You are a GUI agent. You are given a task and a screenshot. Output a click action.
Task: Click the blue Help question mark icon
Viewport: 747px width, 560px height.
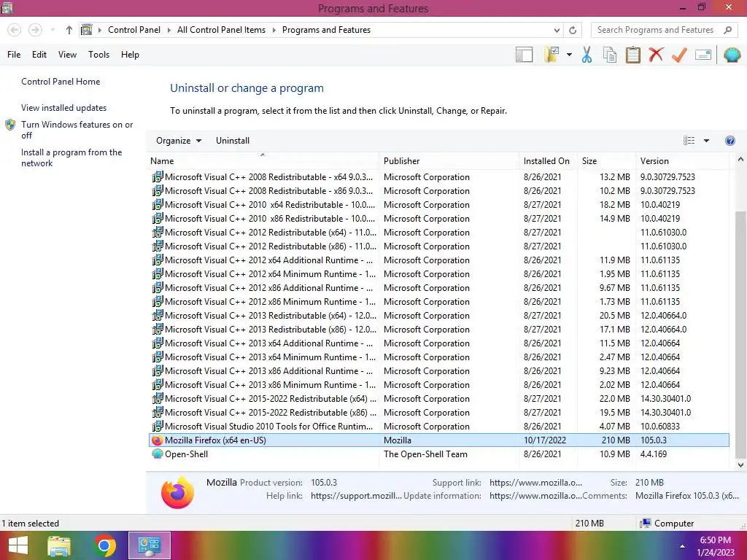click(729, 141)
